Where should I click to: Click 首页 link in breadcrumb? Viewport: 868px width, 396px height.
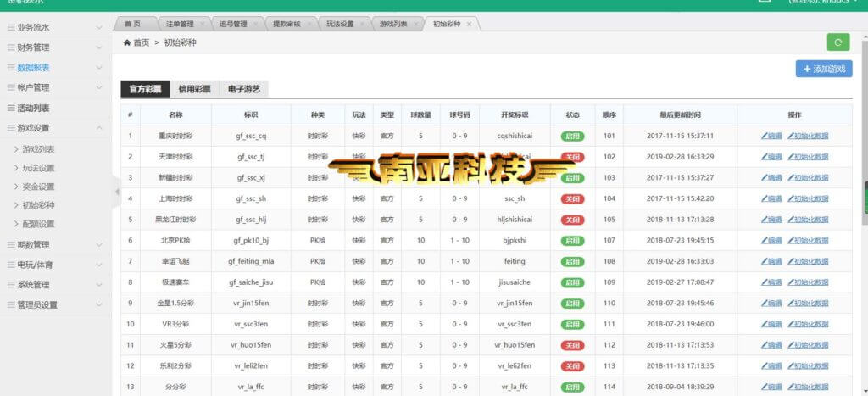tap(142, 42)
